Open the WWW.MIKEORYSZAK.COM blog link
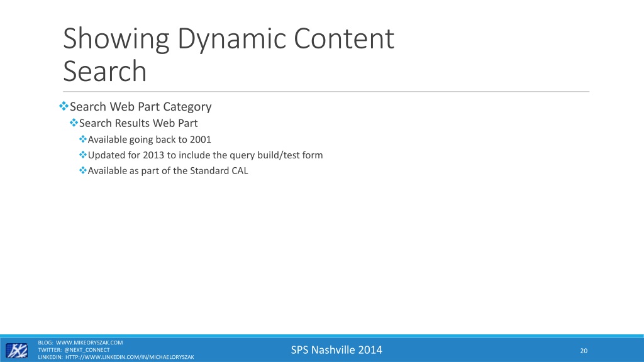Screen dimensions: 644x362 tap(89, 343)
